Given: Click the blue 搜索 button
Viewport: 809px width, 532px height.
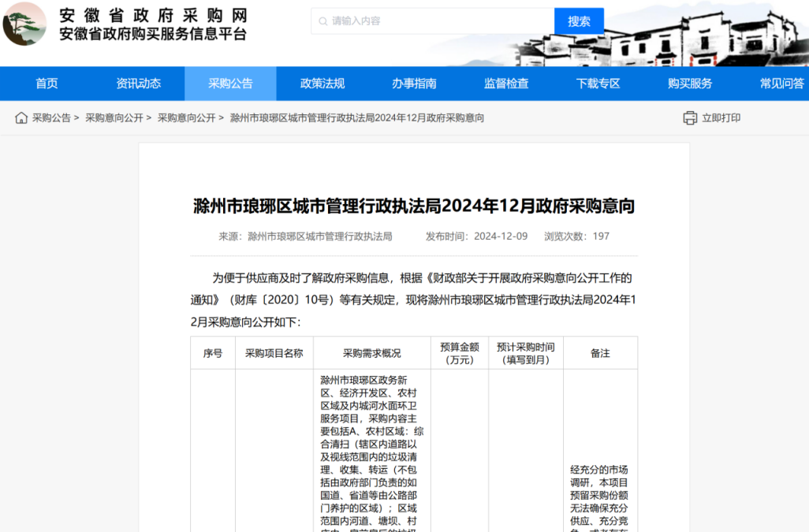Looking at the screenshot, I should (579, 21).
